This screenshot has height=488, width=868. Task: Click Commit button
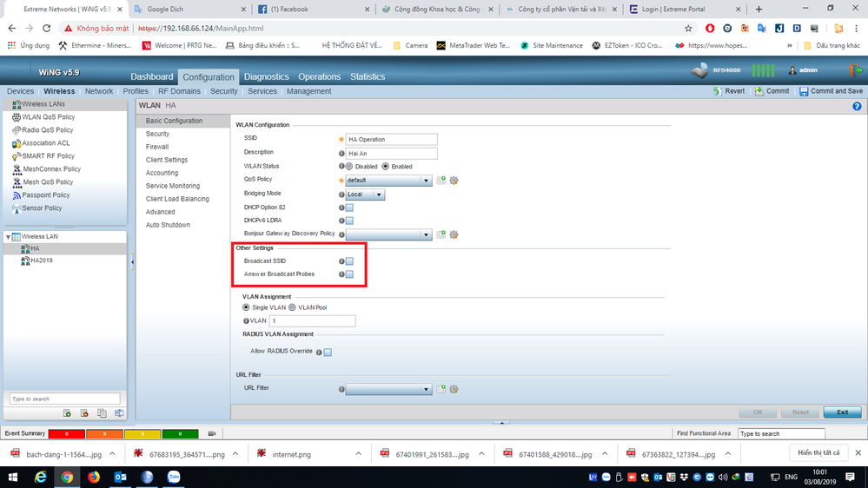tap(772, 91)
